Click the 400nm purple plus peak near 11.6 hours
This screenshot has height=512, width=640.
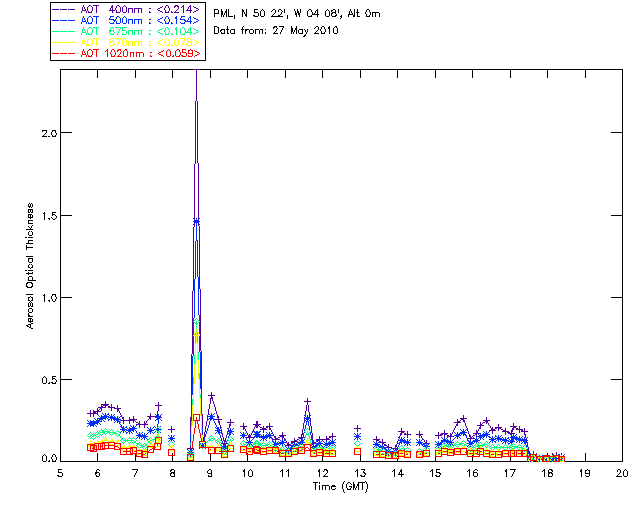[308, 402]
